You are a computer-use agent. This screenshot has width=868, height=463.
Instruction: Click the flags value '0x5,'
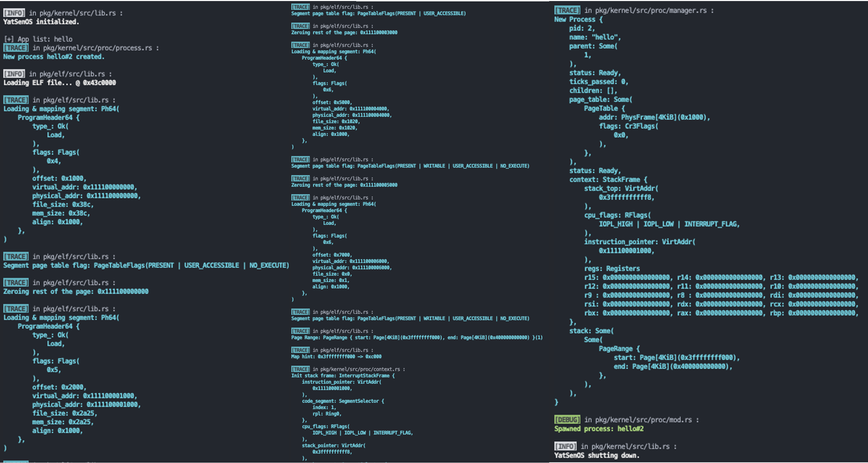point(54,370)
